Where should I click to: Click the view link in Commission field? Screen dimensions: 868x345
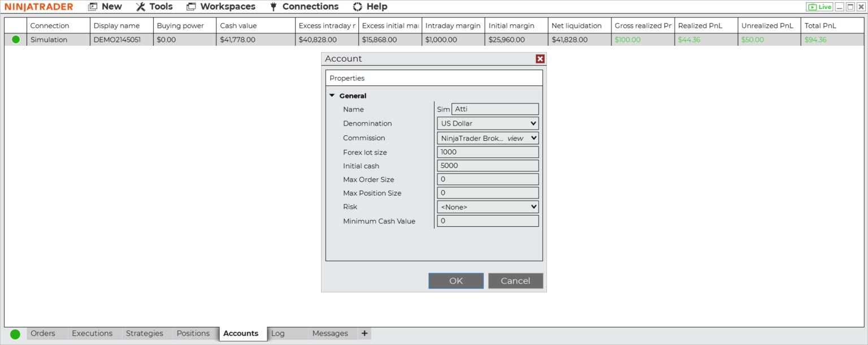(x=515, y=138)
